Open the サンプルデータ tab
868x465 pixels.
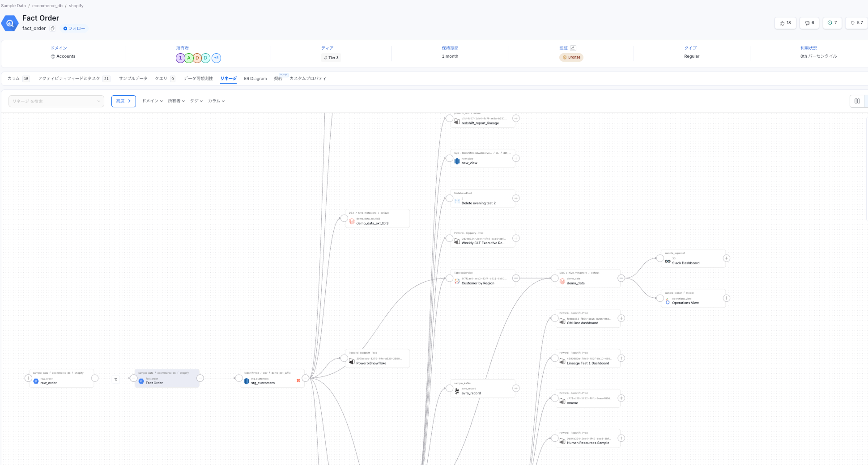pos(133,79)
